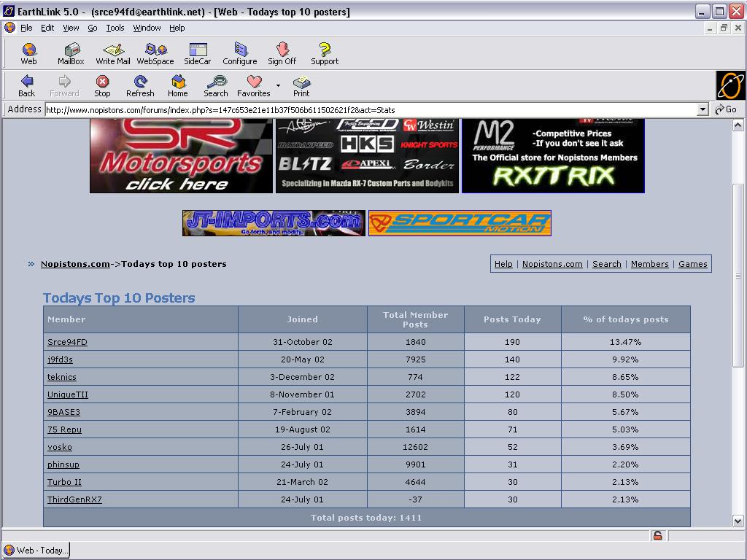Open the Tools menu
The height and width of the screenshot is (560, 747).
pyautogui.click(x=115, y=28)
